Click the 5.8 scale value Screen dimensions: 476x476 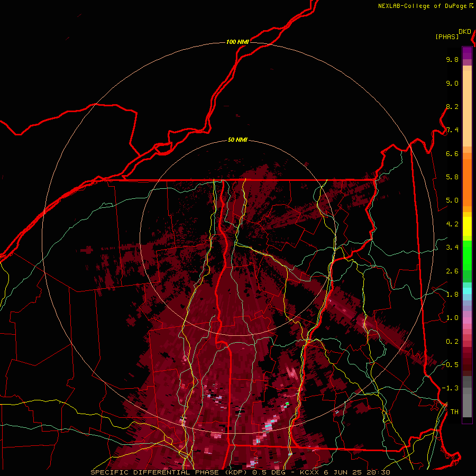452,177
